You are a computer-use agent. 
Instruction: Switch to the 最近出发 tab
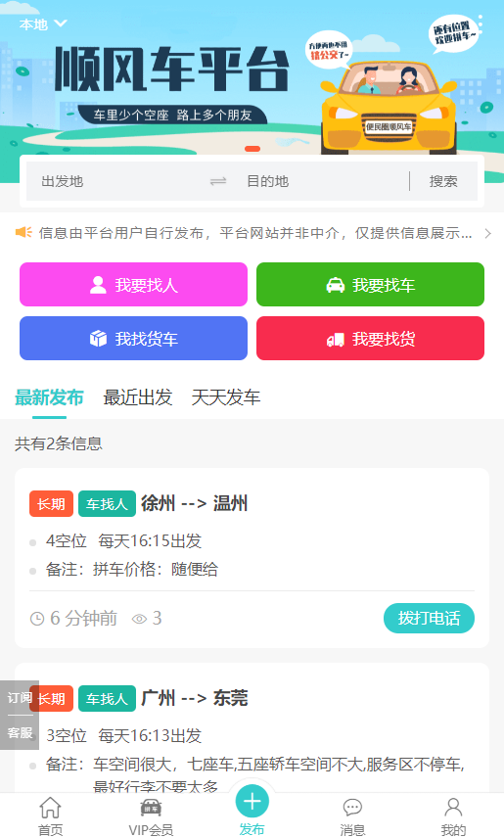pyautogui.click(x=137, y=397)
